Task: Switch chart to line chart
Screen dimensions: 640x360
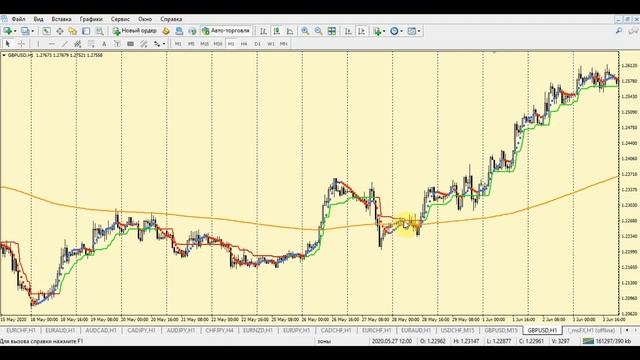Action: 290,31
